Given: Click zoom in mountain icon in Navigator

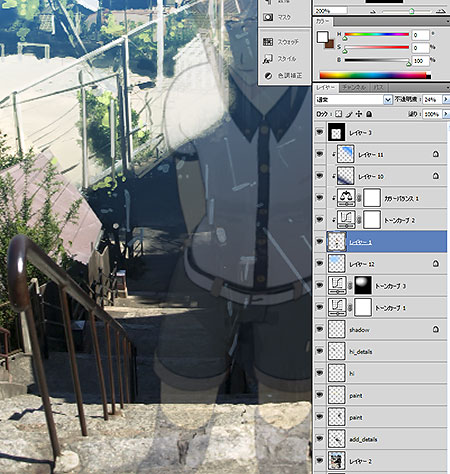Looking at the screenshot, I should [441, 11].
